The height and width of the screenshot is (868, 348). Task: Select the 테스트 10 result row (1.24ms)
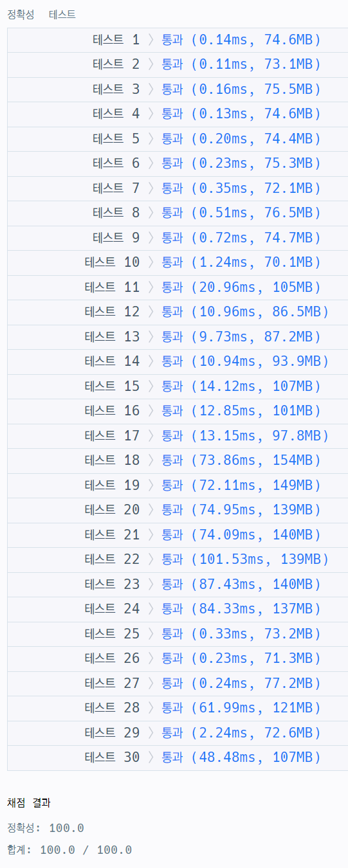tap(178, 263)
